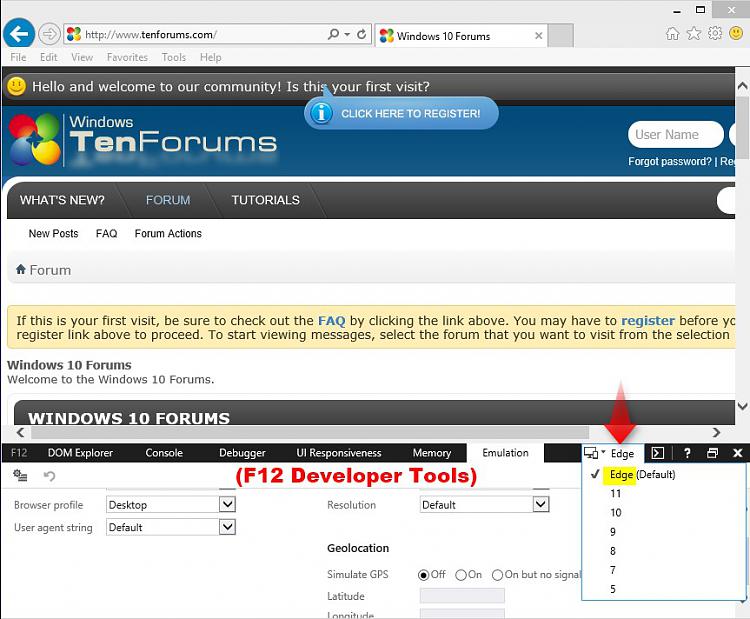Open WHAT'S NEW? navigation tab

(62, 200)
